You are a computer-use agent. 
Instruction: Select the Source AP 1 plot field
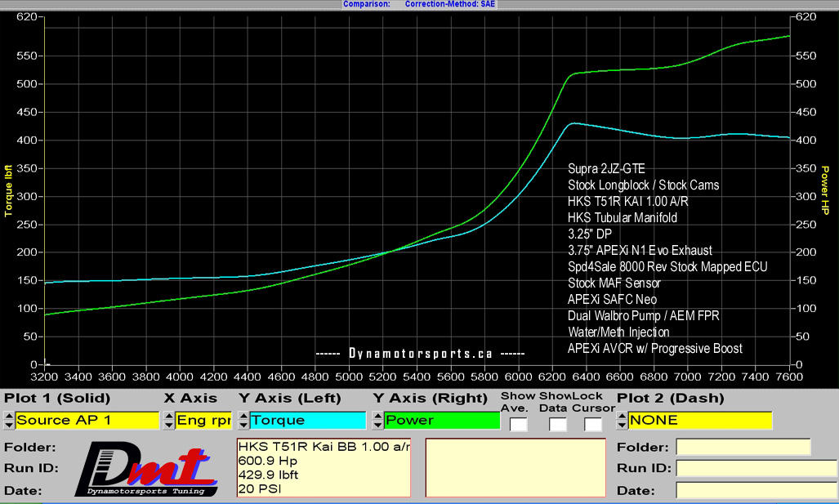[87, 421]
